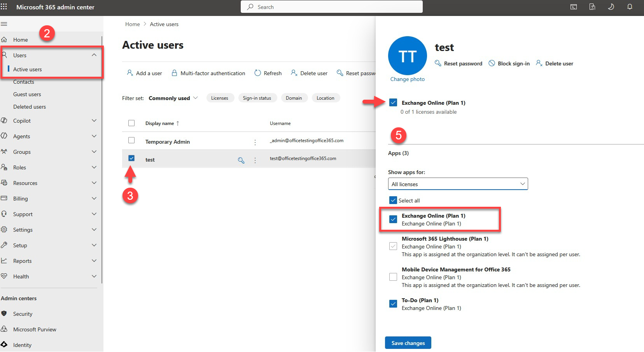Open Deleted users in sidebar

pos(30,107)
